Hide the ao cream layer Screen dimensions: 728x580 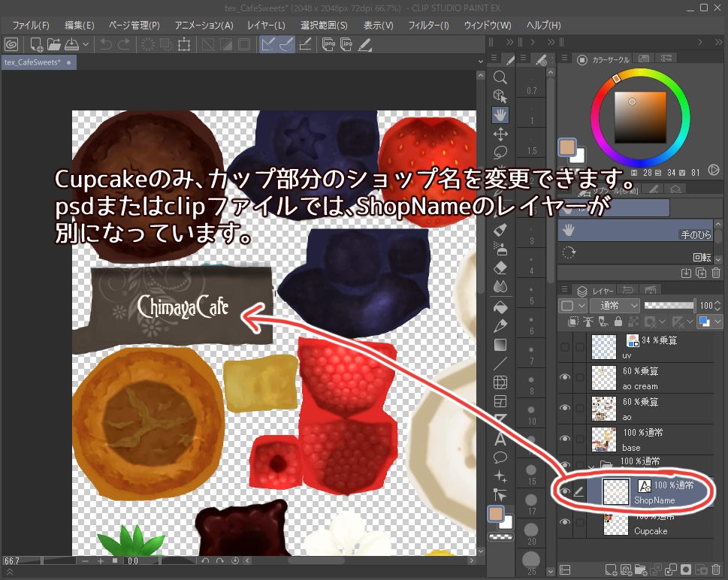tap(565, 377)
